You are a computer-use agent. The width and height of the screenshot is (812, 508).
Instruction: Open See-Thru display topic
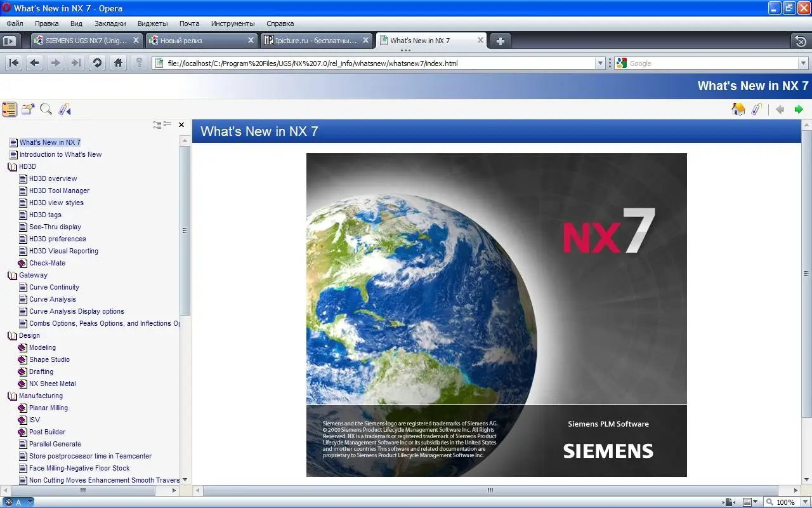coord(55,227)
